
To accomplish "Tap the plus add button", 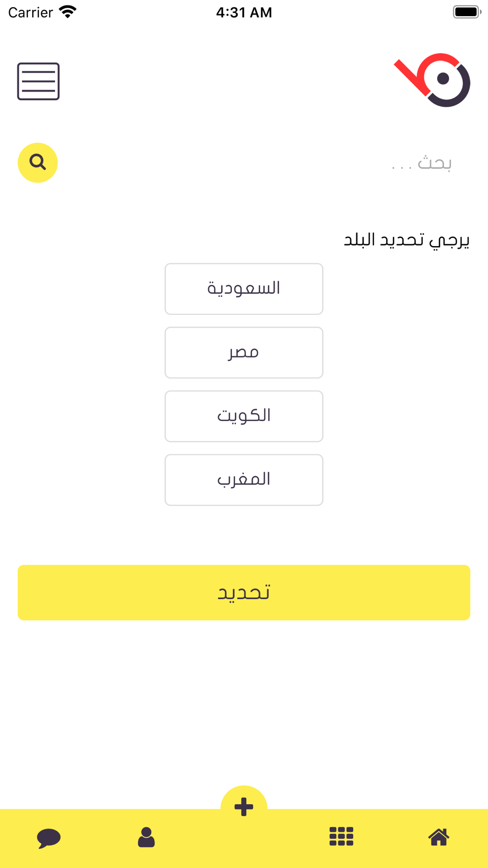I will (244, 807).
